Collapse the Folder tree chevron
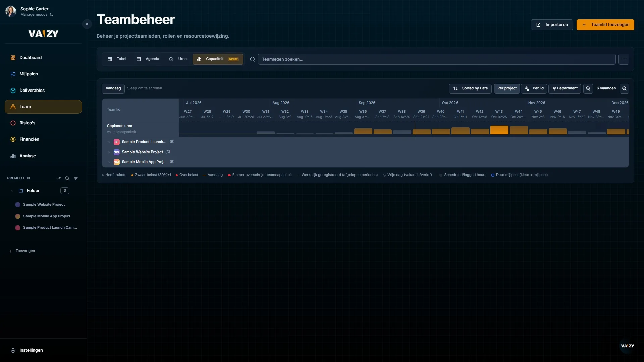 coord(12,191)
